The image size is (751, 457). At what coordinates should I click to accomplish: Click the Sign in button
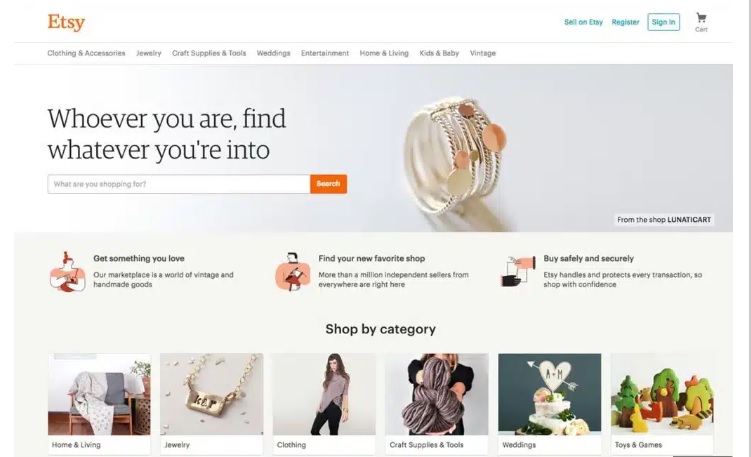[663, 22]
